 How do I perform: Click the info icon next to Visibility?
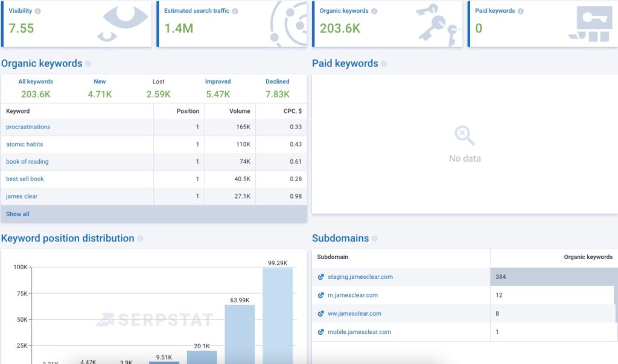pyautogui.click(x=38, y=11)
